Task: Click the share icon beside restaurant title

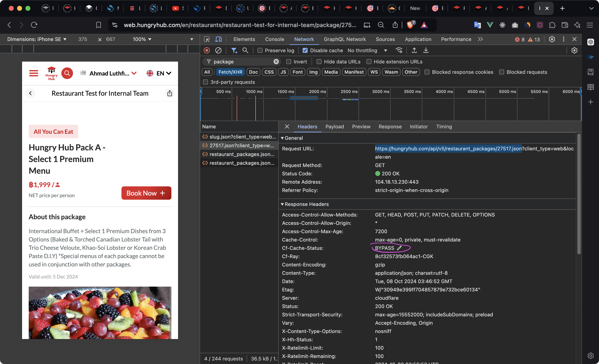Action: tap(170, 93)
